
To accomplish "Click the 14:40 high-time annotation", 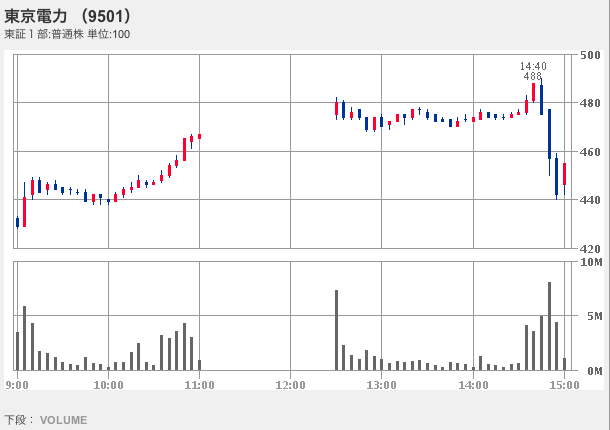I will coord(533,66).
